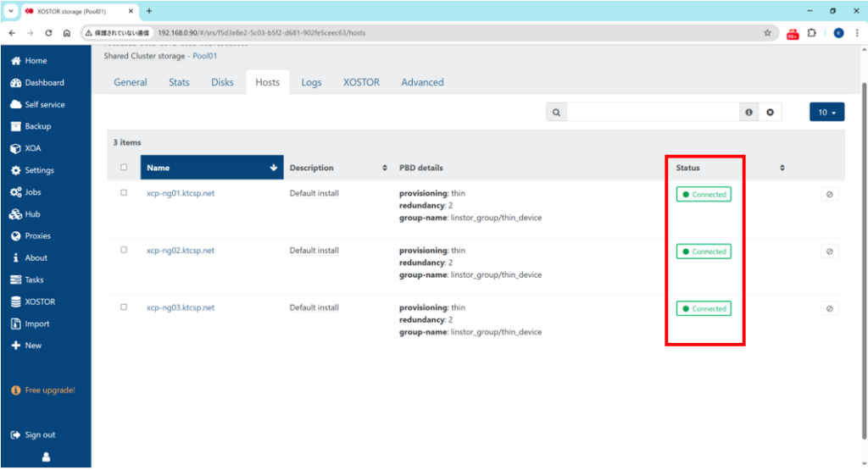Open the Proxies icon in sidebar
868x470 pixels.
pos(16,236)
